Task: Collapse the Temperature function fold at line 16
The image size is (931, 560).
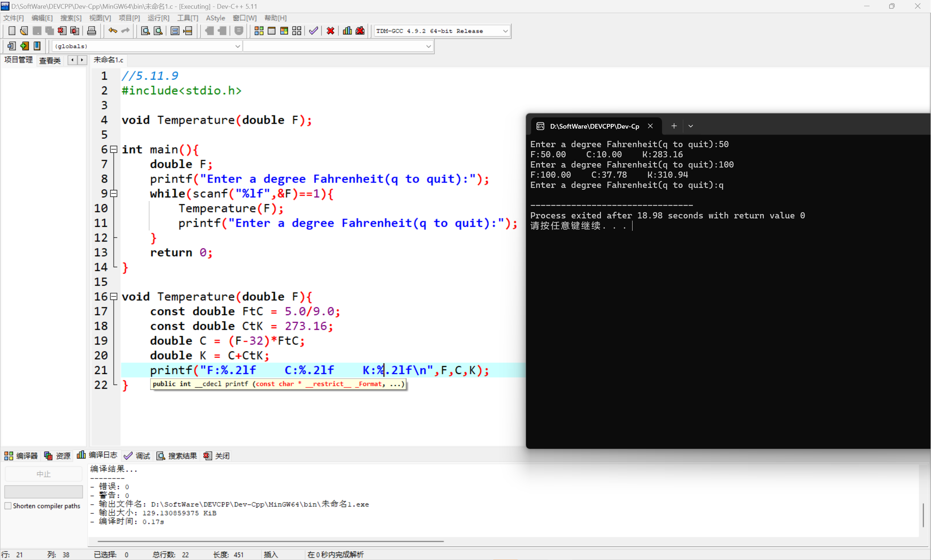Action: click(113, 297)
